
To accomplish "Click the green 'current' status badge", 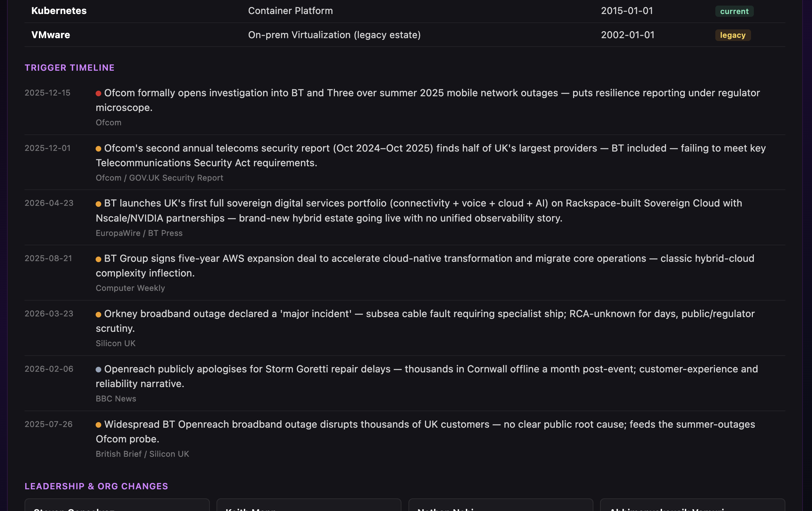I will (x=734, y=11).
